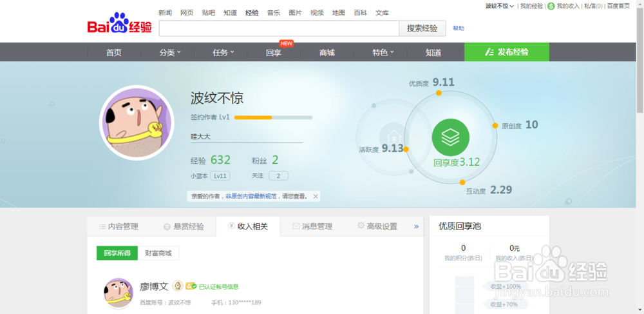
Task: Open 贴吧 in top links
Action: (x=209, y=13)
